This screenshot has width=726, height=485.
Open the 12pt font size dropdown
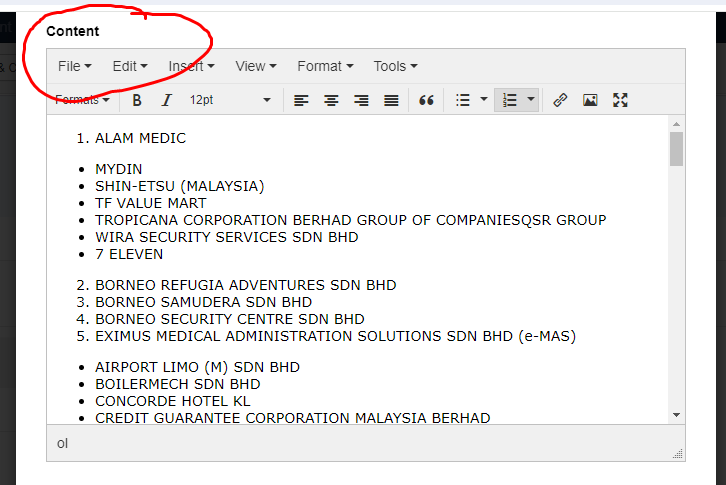tap(230, 100)
